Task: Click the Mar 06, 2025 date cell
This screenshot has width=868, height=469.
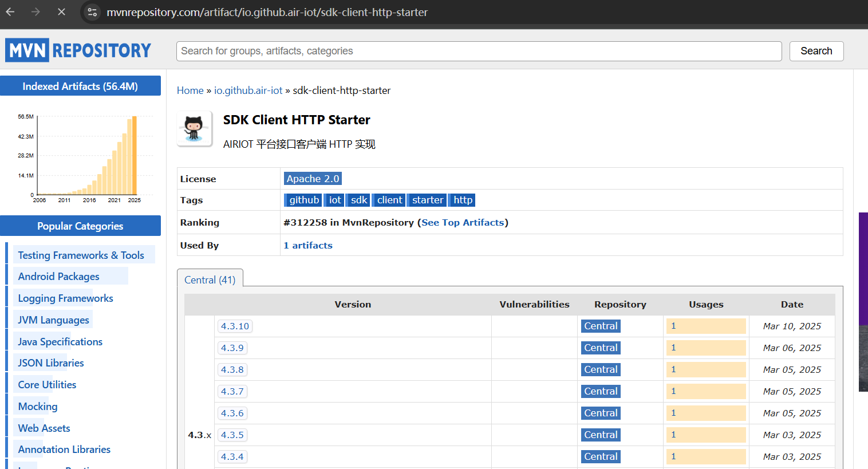Action: pyautogui.click(x=792, y=348)
